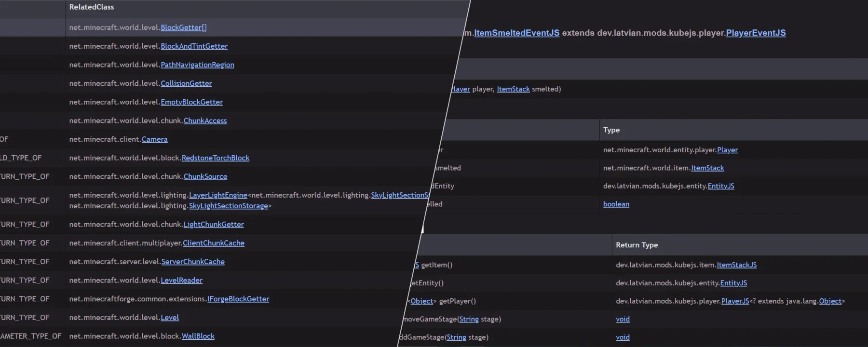Select the Type column header
868x347 pixels.
(611, 130)
